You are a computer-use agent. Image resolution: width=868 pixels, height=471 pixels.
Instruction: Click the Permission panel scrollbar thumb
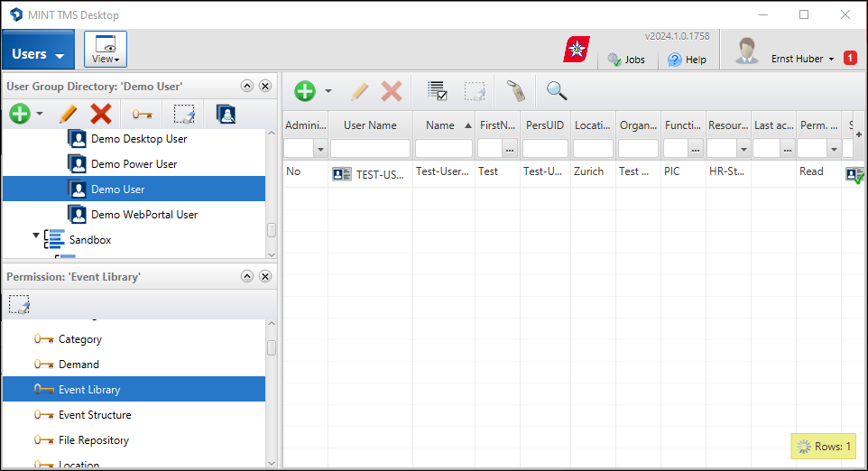pos(272,347)
